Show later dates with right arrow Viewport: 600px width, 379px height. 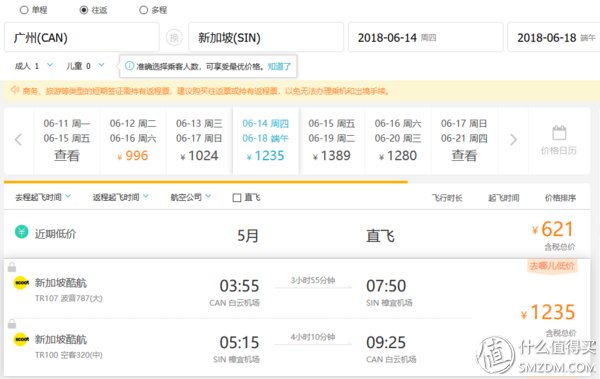[513, 140]
